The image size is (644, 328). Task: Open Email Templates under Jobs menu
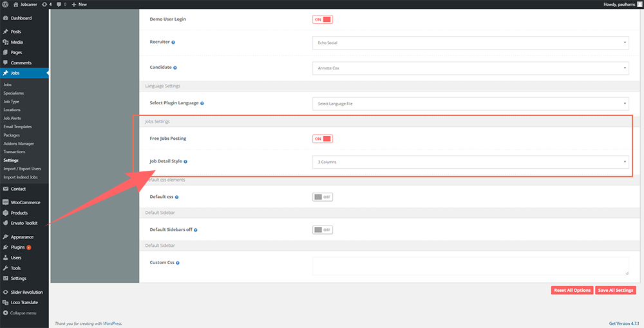coord(17,126)
